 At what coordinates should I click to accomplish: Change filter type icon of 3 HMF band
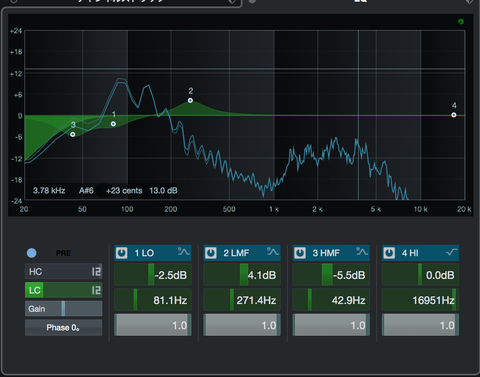click(x=362, y=252)
